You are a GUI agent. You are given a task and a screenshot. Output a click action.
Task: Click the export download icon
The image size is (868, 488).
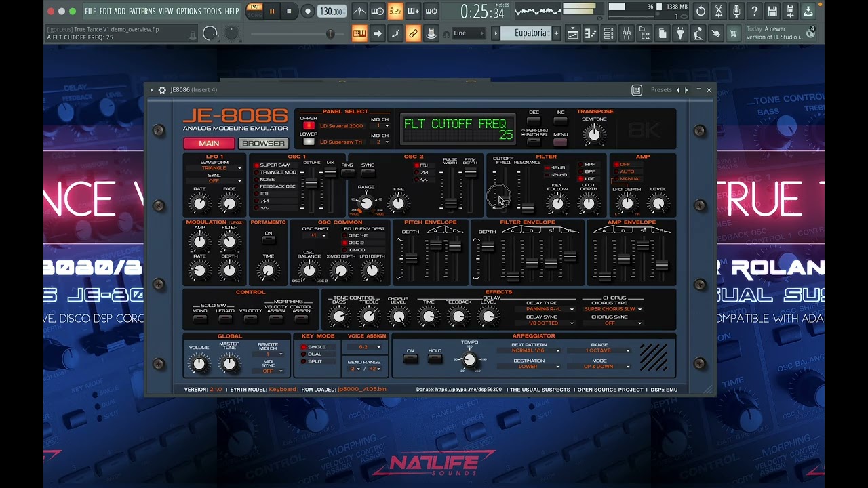(x=808, y=12)
